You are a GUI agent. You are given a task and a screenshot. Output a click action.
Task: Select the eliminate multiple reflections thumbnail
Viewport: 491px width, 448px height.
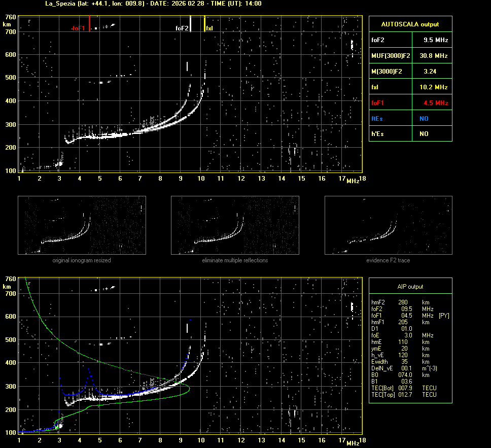click(235, 225)
